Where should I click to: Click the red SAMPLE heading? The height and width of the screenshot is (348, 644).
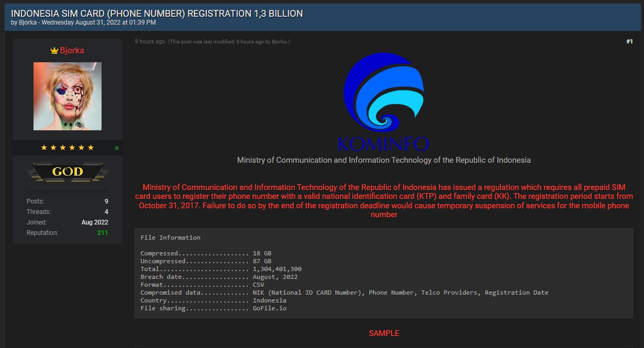[384, 333]
